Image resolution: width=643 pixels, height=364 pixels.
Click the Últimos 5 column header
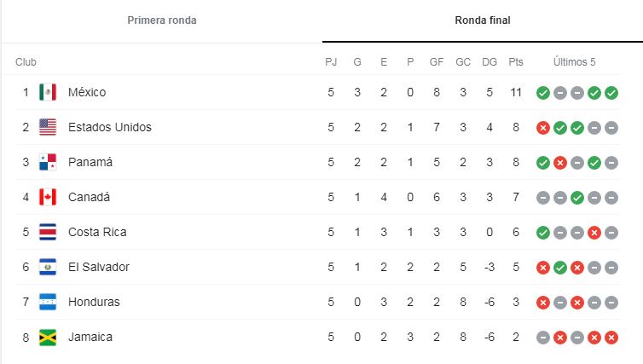pyautogui.click(x=574, y=62)
